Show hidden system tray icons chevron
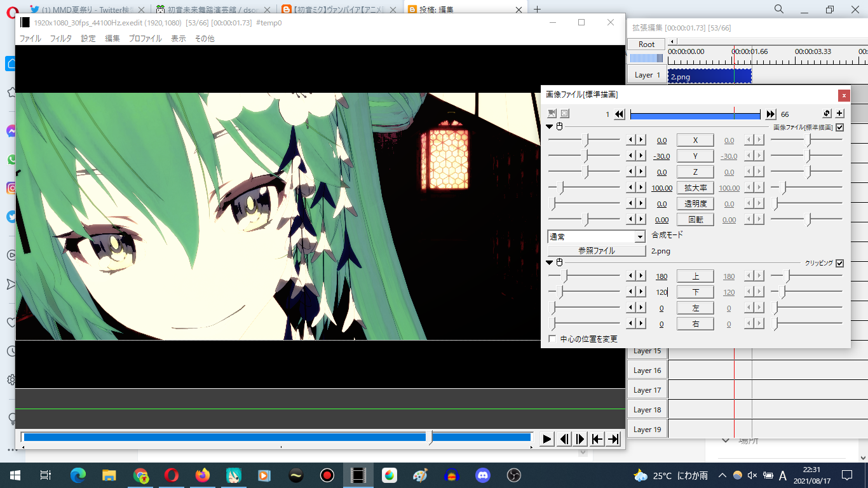This screenshot has width=868, height=488. [722, 475]
